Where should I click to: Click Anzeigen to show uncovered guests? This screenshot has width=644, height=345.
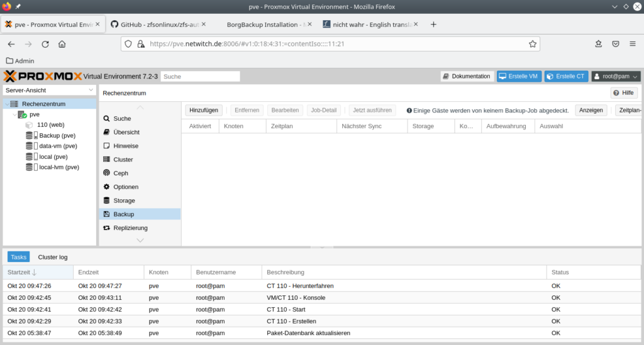[x=591, y=110]
